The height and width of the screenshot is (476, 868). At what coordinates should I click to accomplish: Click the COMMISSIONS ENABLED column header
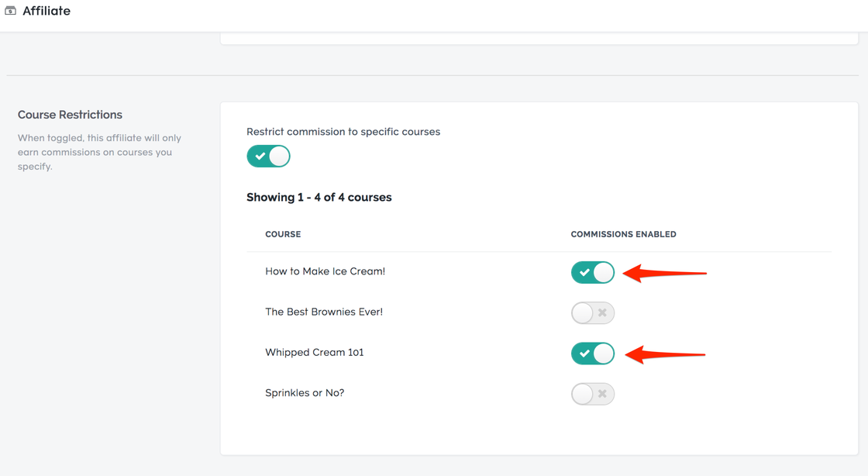[x=623, y=234]
